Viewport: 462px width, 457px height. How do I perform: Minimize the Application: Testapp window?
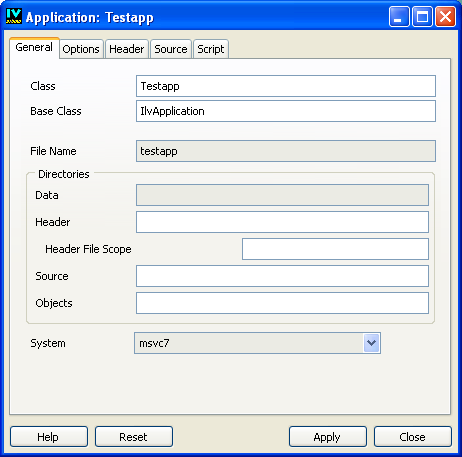[x=399, y=16]
